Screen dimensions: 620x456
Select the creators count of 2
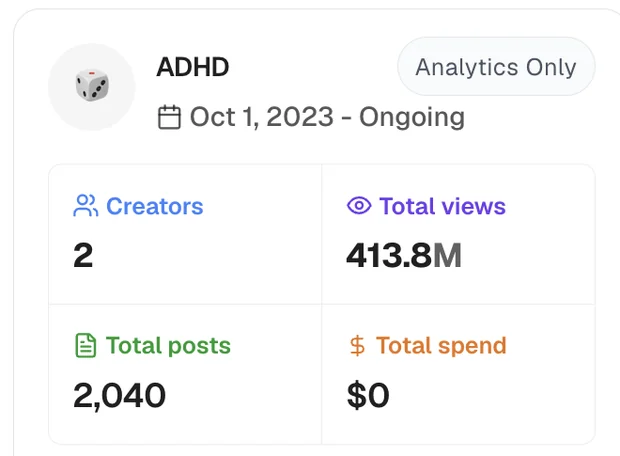[x=83, y=255]
